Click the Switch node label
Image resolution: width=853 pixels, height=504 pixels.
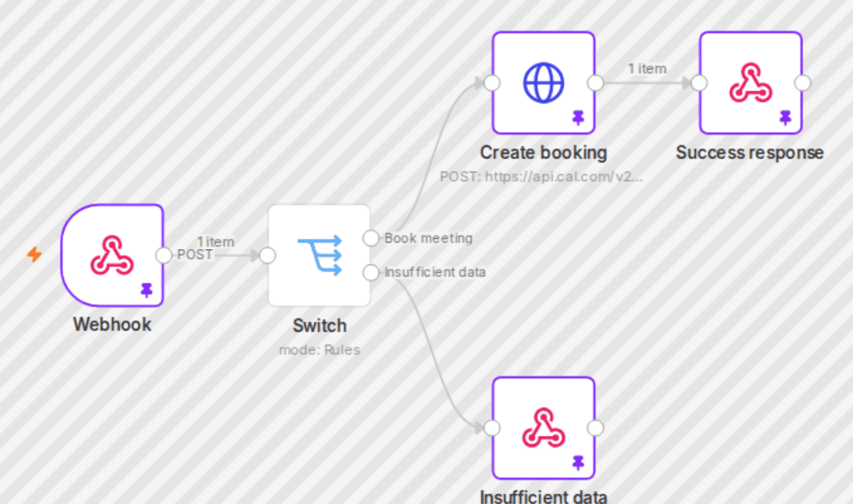pyautogui.click(x=320, y=326)
